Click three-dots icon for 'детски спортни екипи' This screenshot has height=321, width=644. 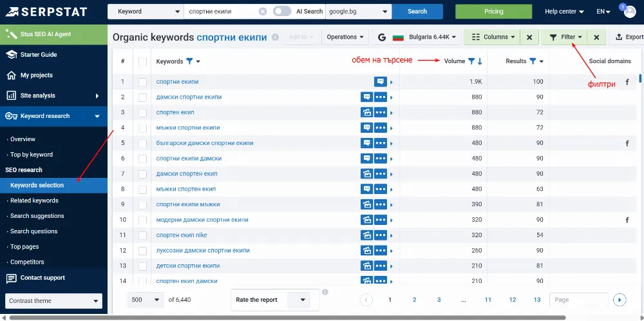pos(381,266)
